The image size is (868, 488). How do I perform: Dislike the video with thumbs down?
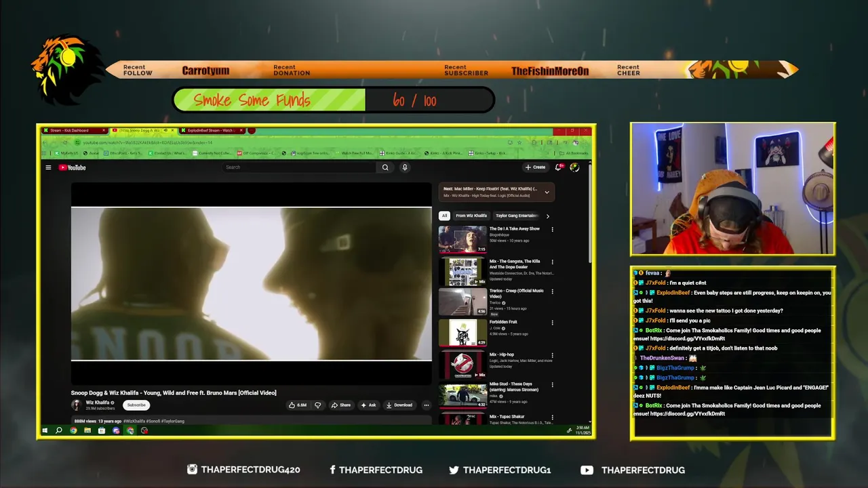coord(317,405)
